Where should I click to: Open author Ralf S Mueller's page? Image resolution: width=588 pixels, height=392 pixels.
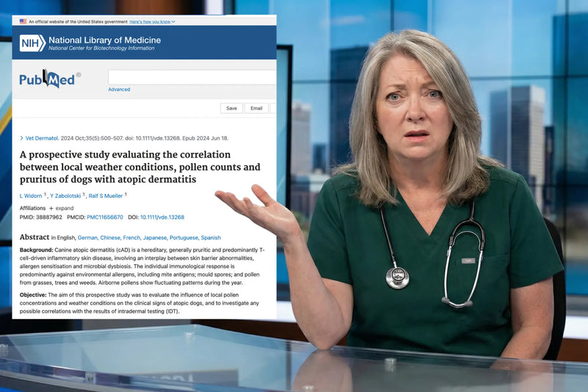[106, 196]
